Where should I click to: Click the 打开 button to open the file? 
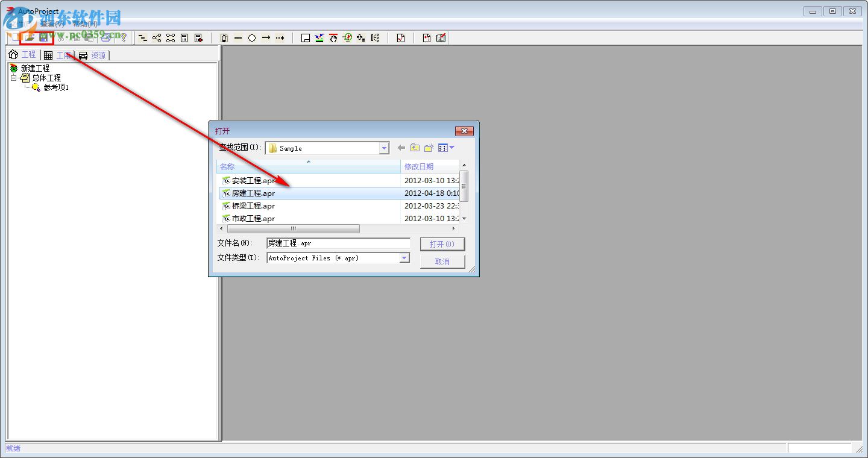442,244
